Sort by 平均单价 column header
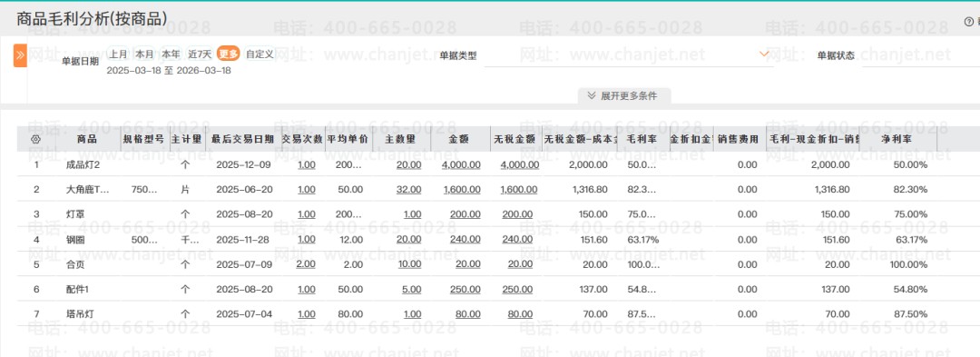This screenshot has width=980, height=357. (348, 139)
